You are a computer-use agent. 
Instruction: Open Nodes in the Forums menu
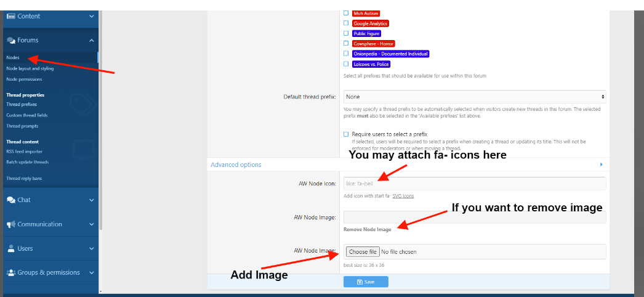point(13,57)
